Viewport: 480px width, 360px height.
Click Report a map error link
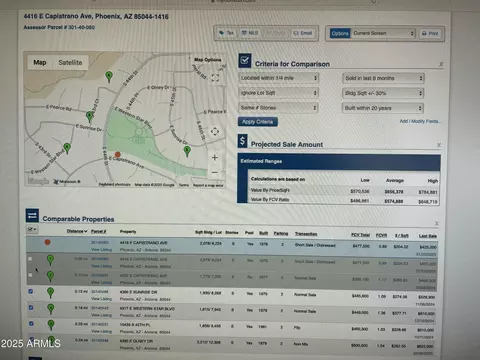pos(208,185)
